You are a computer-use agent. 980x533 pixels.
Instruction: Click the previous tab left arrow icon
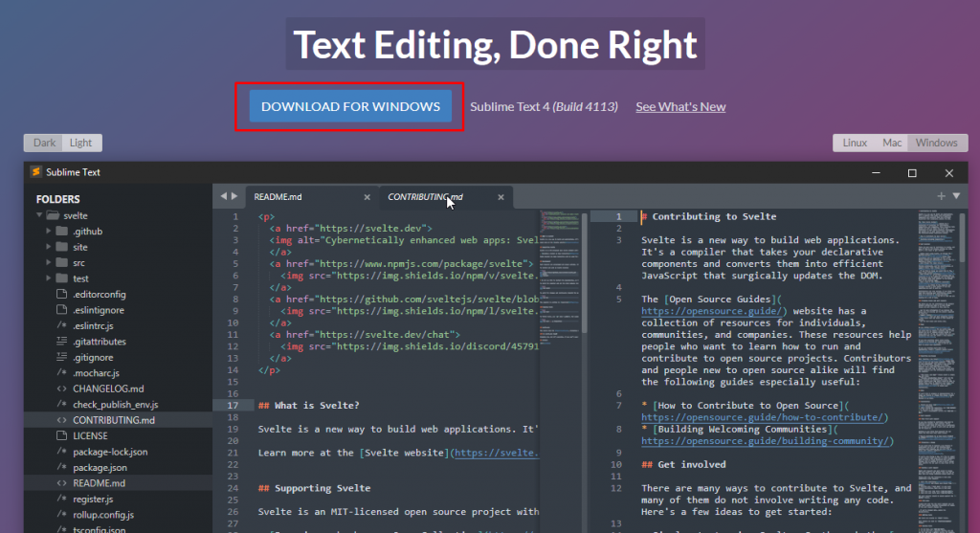coord(224,196)
